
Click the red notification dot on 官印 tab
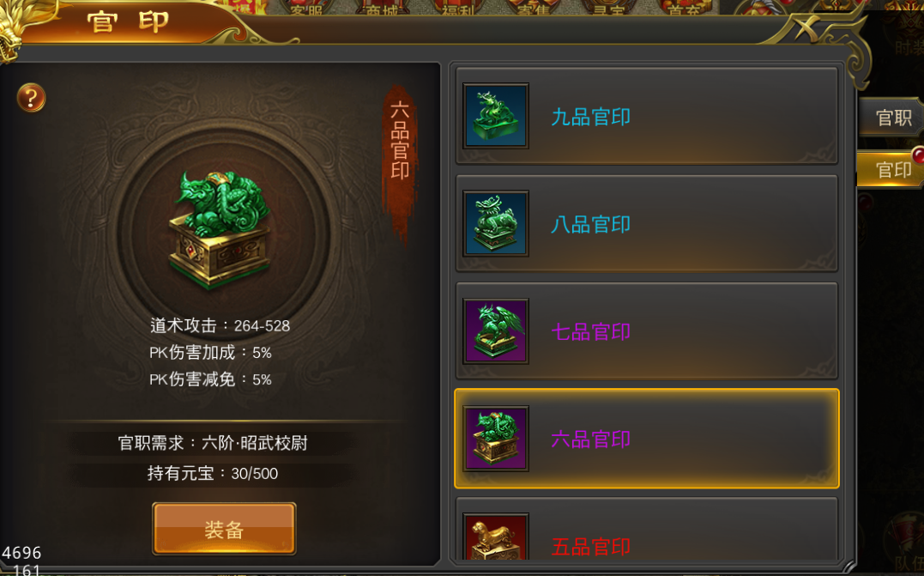918,155
